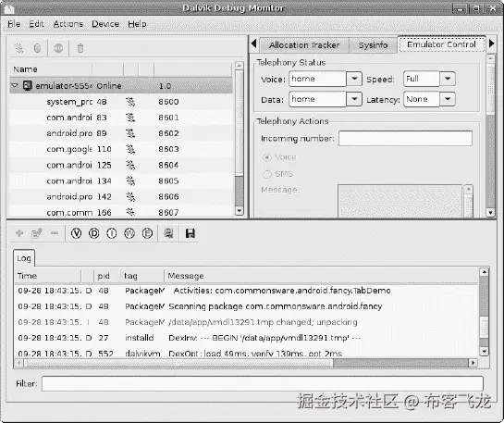Screen dimensions: 504x423
Task: Select log entry 'vmdl13291.tmp changed; unpacking'
Action: coord(247,322)
